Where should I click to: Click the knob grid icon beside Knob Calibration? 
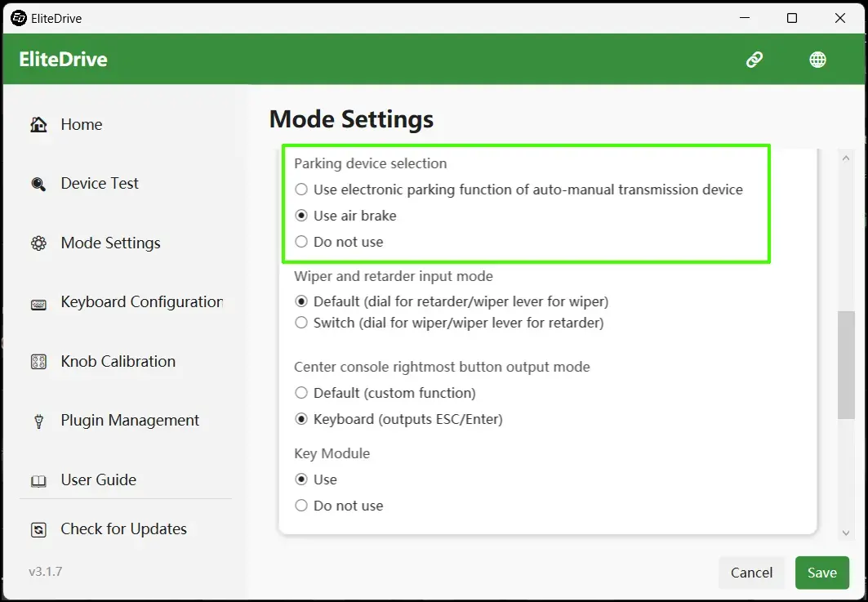pos(38,362)
